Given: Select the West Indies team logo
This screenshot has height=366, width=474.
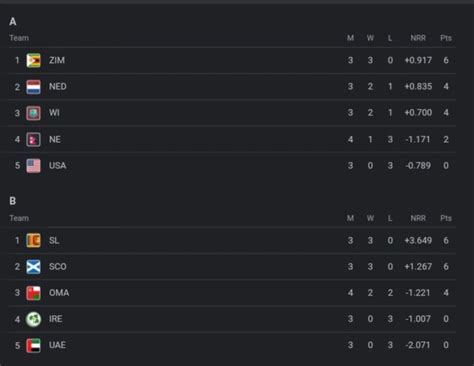Looking at the screenshot, I should click(x=33, y=113).
